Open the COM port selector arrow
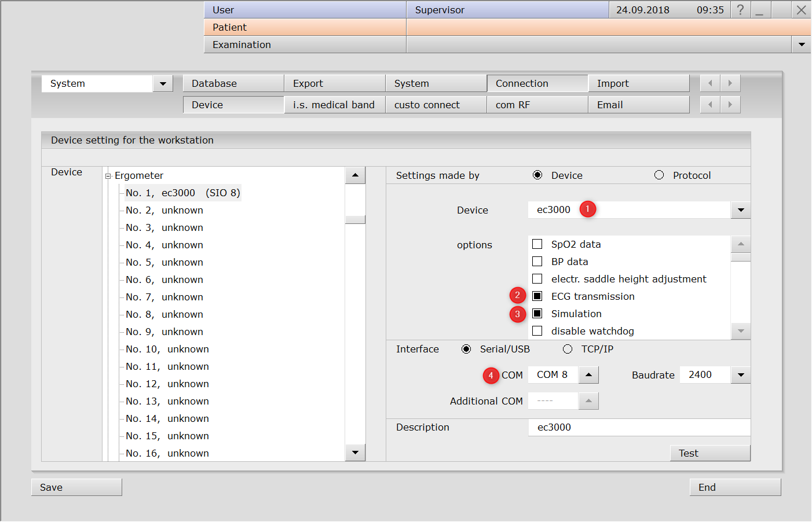Image resolution: width=812 pixels, height=522 pixels. click(x=588, y=375)
